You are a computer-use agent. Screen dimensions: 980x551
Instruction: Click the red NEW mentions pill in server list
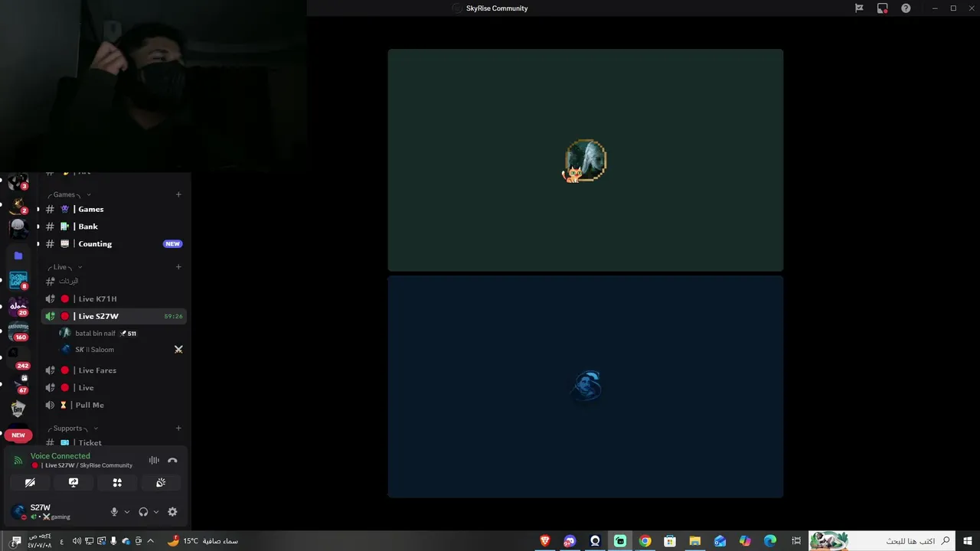18,435
